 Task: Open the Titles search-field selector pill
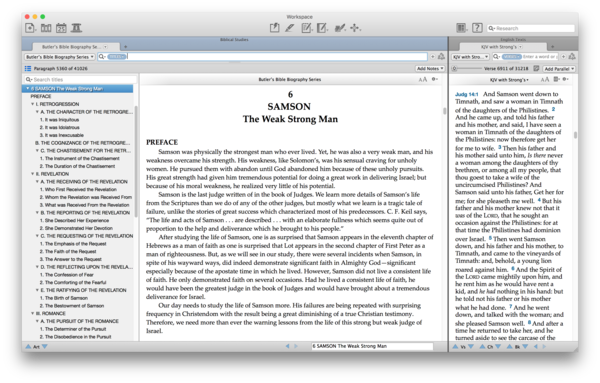click(x=117, y=57)
